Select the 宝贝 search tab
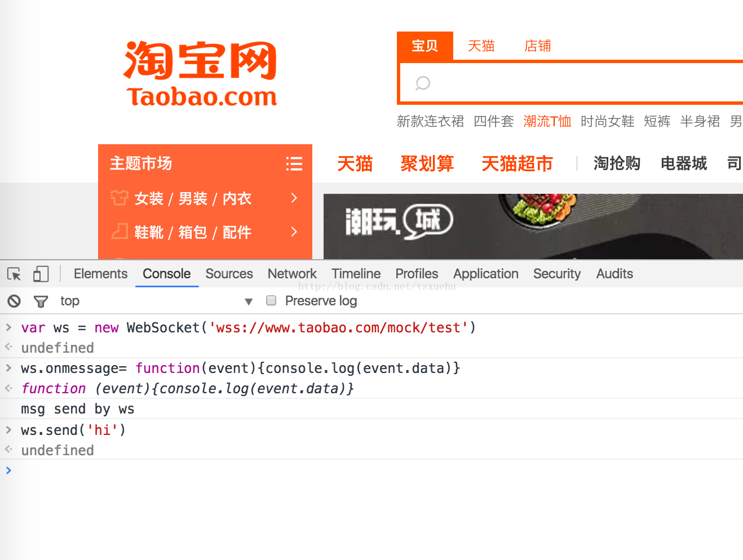Image resolution: width=743 pixels, height=560 pixels. point(425,46)
